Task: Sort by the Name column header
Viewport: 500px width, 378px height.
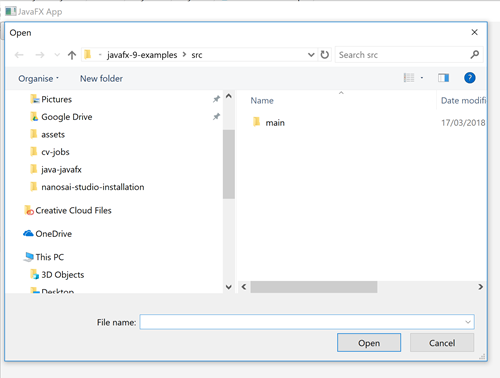Action: point(262,101)
